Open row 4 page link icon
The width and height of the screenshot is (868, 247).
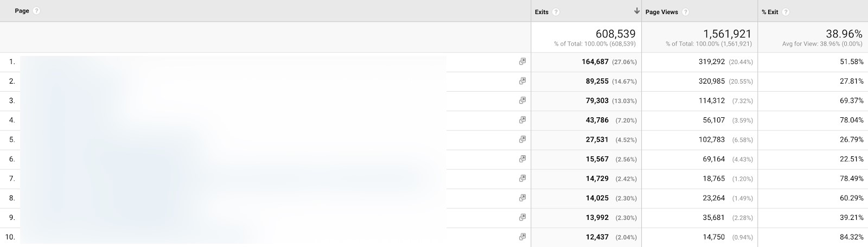tap(522, 120)
